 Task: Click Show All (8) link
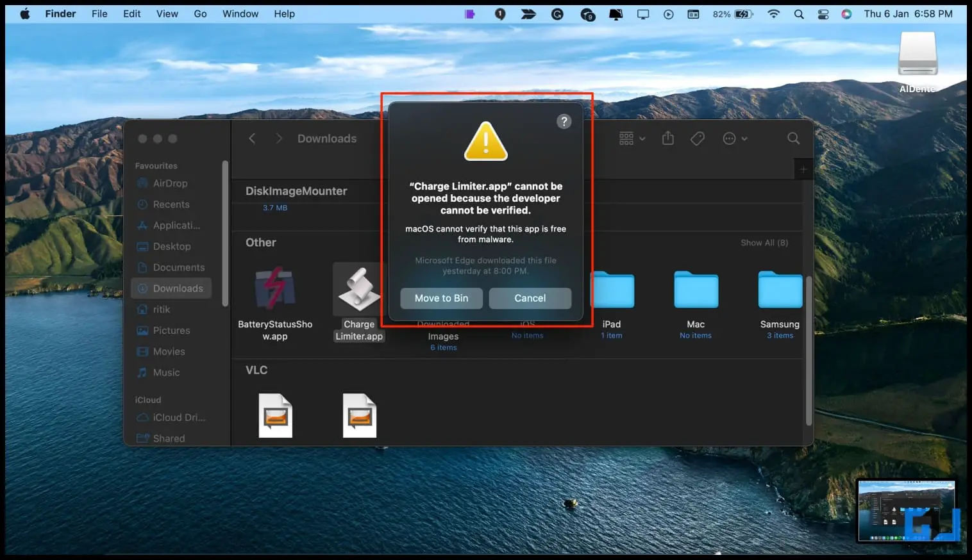tap(764, 243)
